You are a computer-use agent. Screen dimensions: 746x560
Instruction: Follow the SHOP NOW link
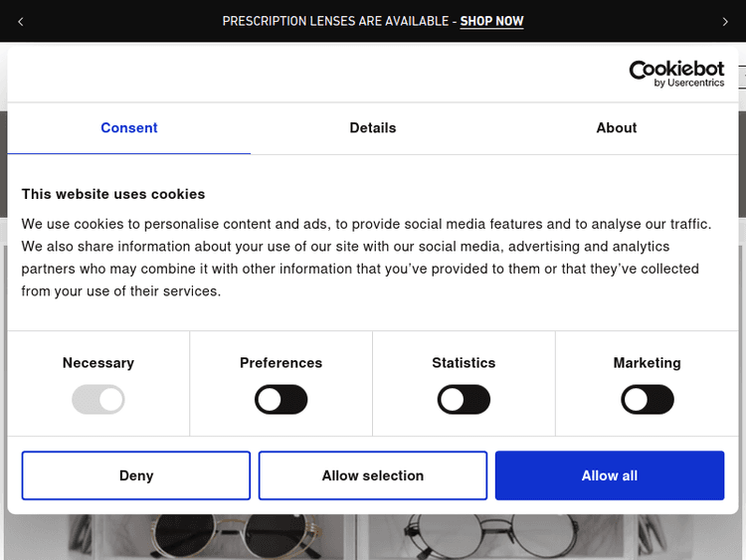491,21
